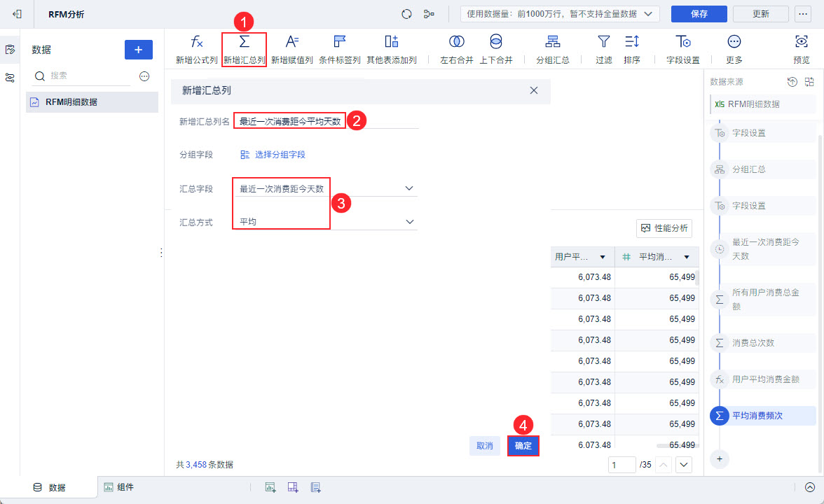824x504 pixels.
Task: Select the 所有用户消费总金额 step
Action: point(762,300)
